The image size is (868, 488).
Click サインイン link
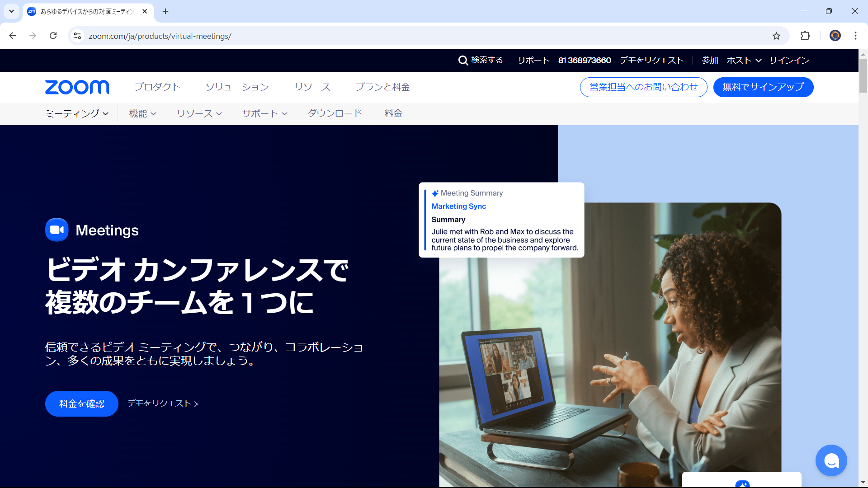tap(789, 61)
